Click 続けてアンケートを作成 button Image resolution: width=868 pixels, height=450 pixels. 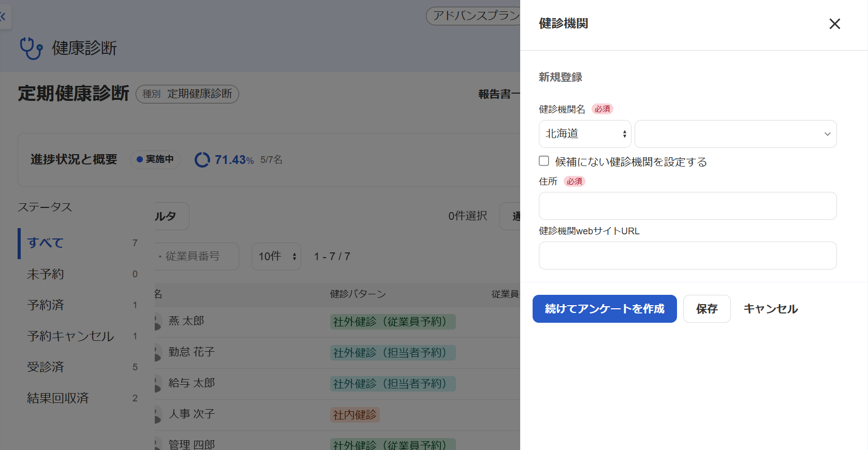click(x=605, y=309)
